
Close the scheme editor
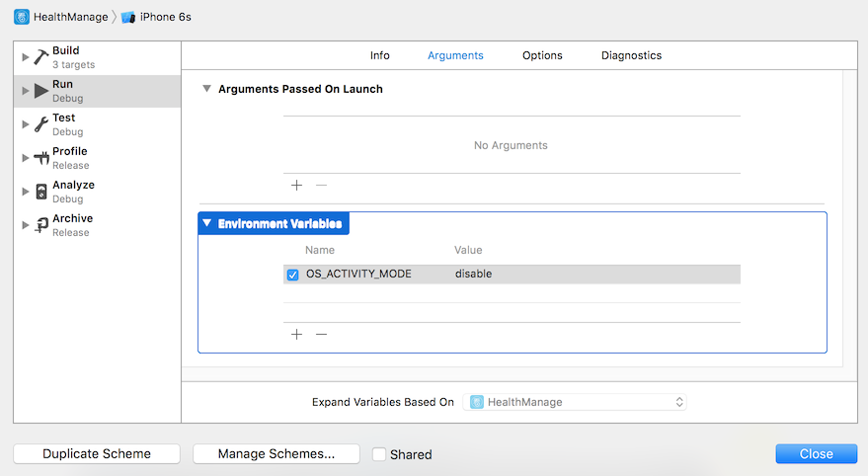coord(817,454)
